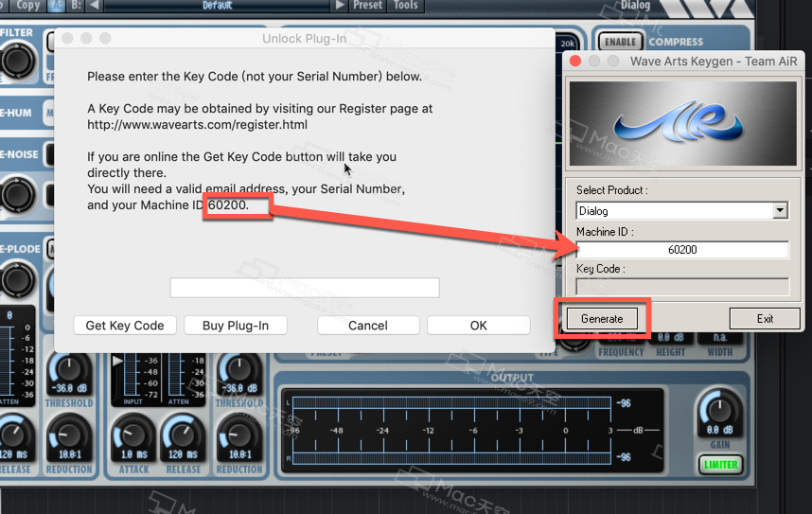Click the HEIGHT value reading 0.0 dB
The height and width of the screenshot is (514, 812).
671,337
